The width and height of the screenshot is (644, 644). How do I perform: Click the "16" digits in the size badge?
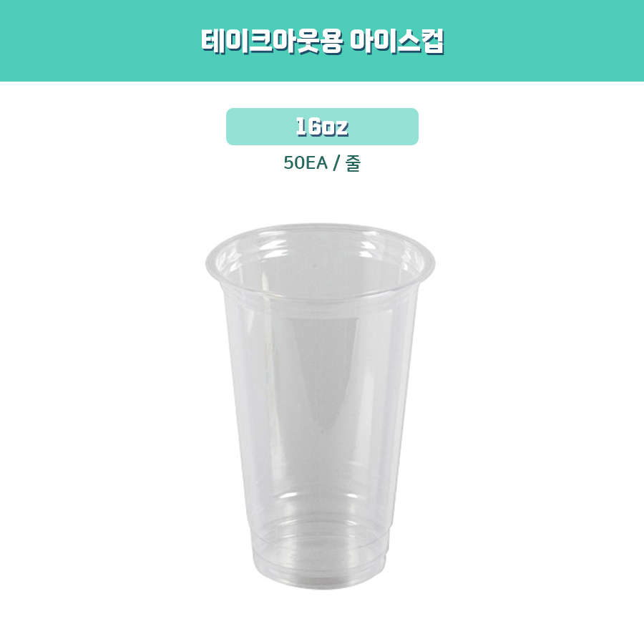coord(308,127)
